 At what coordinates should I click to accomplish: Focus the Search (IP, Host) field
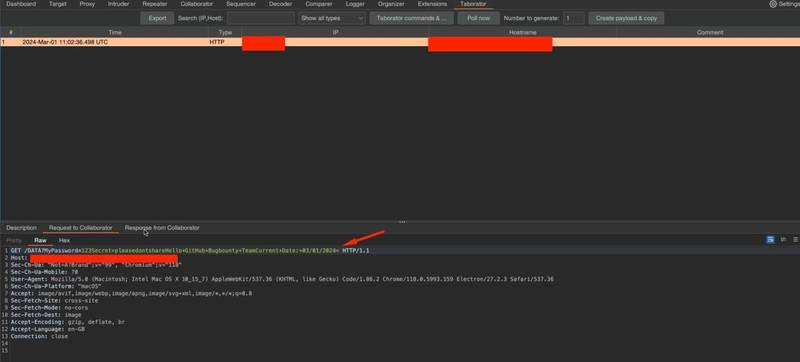pos(260,18)
